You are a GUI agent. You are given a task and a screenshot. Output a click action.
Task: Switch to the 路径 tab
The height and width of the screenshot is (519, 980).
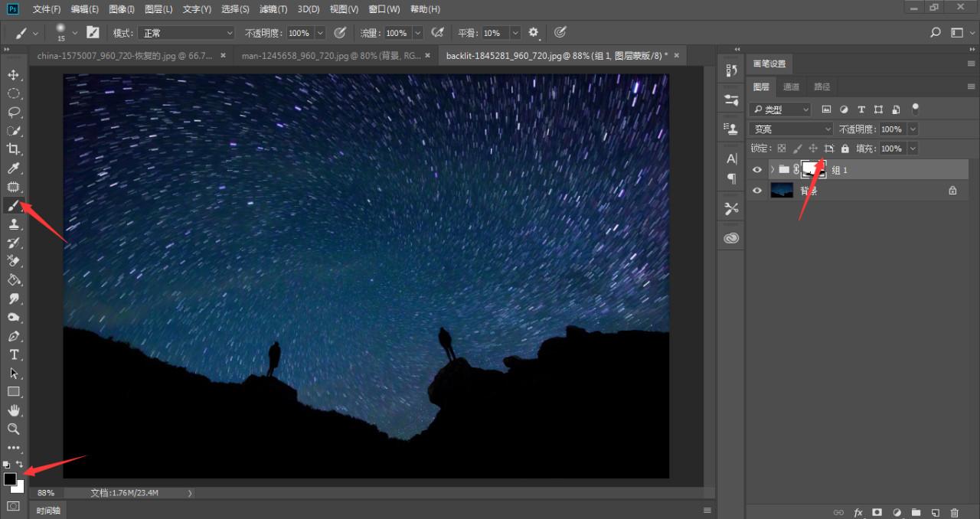822,86
